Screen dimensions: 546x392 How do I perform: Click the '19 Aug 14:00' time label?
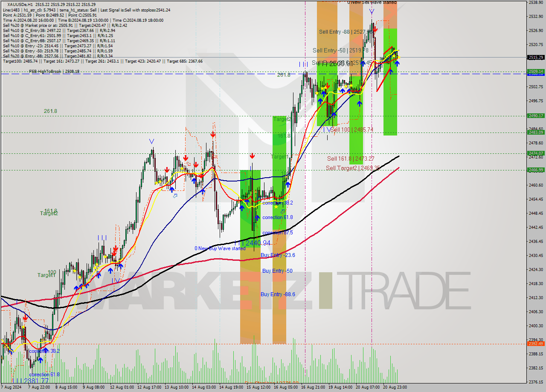tap(340, 387)
